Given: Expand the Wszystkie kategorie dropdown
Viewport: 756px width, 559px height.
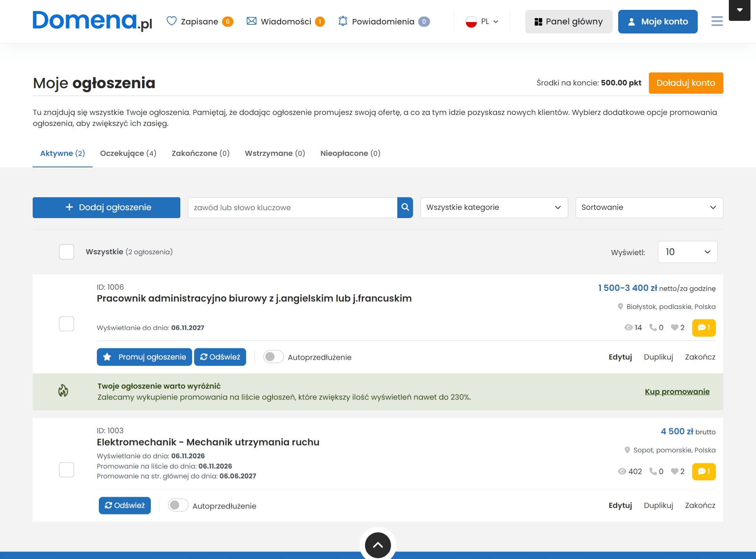Looking at the screenshot, I should click(494, 207).
